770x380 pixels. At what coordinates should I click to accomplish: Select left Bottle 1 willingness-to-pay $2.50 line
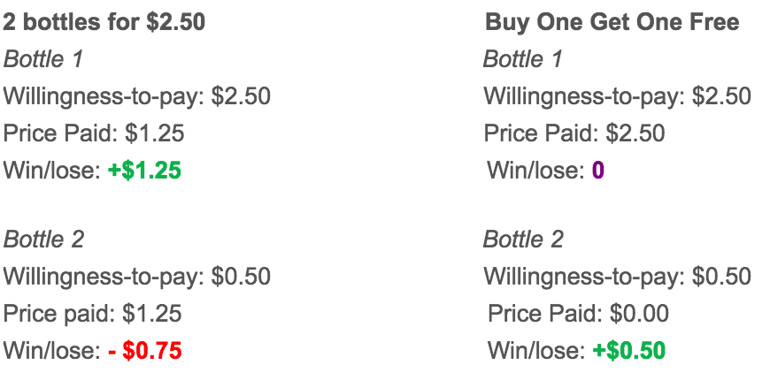pyautogui.click(x=137, y=97)
